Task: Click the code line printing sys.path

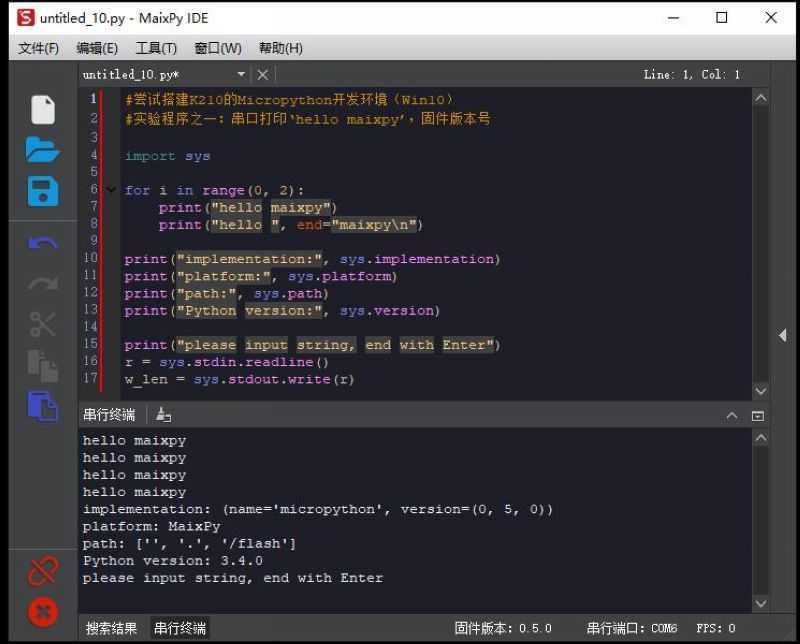Action: click(x=226, y=294)
